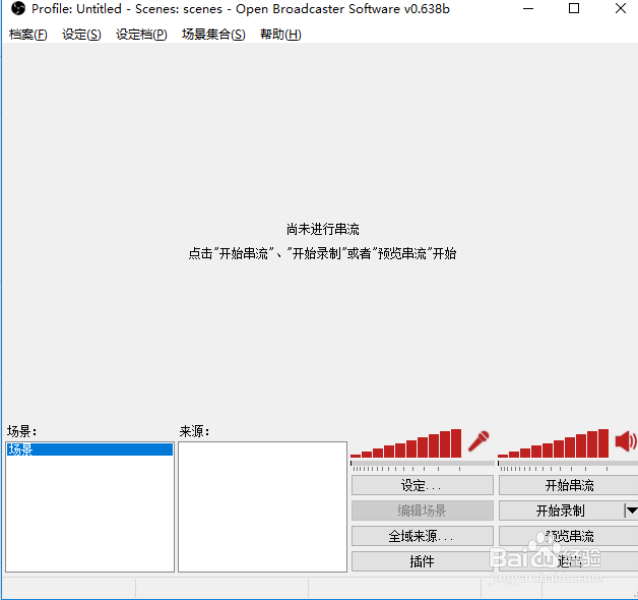The image size is (638, 600).
Task: Minimize the OBS window
Action: click(x=528, y=8)
